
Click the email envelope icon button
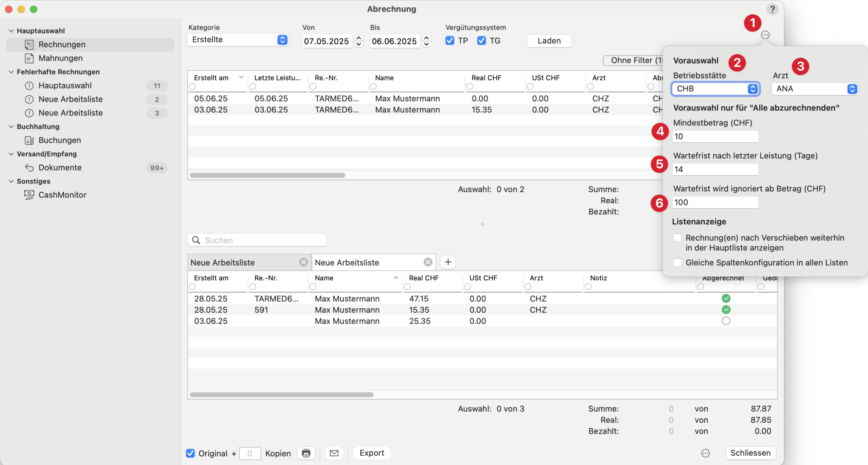(x=334, y=453)
